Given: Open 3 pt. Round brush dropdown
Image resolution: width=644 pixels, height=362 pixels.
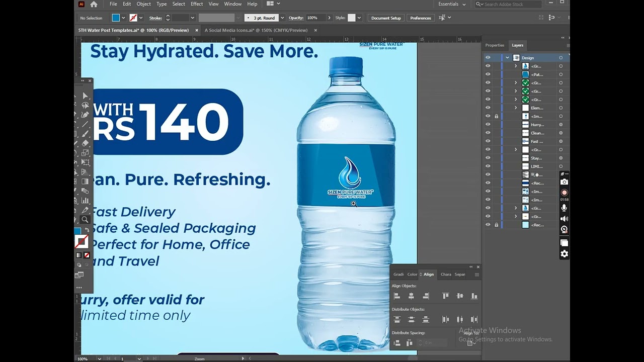Looking at the screenshot, I should tap(282, 18).
